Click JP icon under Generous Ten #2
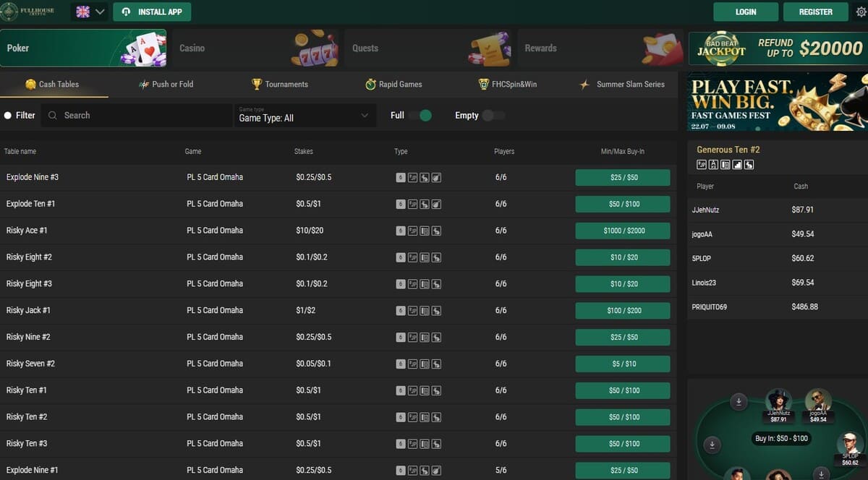The width and height of the screenshot is (868, 480). coord(702,165)
